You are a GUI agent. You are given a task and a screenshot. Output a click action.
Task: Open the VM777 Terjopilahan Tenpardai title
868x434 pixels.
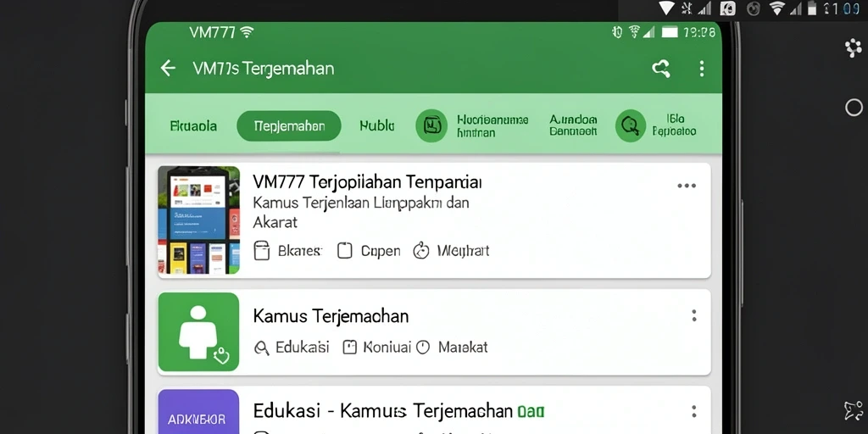[x=367, y=181]
